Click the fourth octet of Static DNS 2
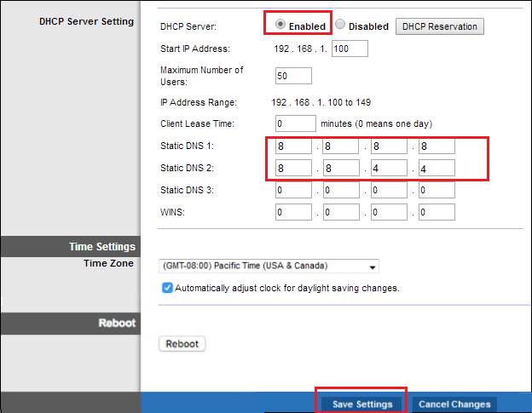Screen dimensions: 532x413 437,168
